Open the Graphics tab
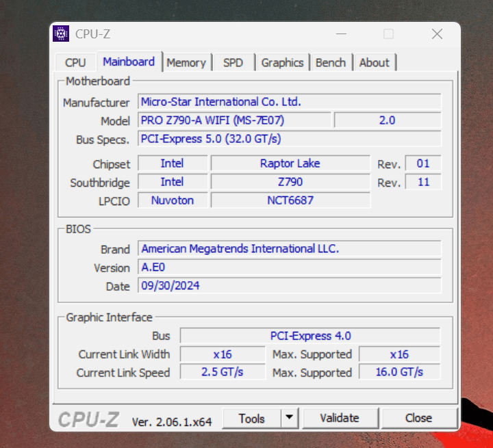The image size is (493, 448). coord(282,62)
